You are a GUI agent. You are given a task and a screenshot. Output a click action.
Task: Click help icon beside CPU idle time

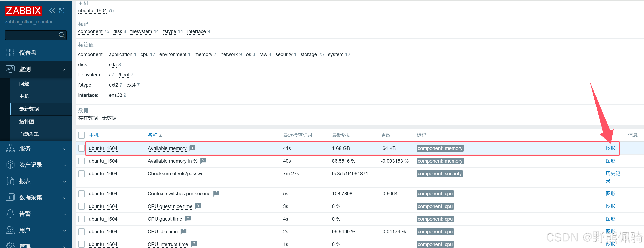point(183,231)
